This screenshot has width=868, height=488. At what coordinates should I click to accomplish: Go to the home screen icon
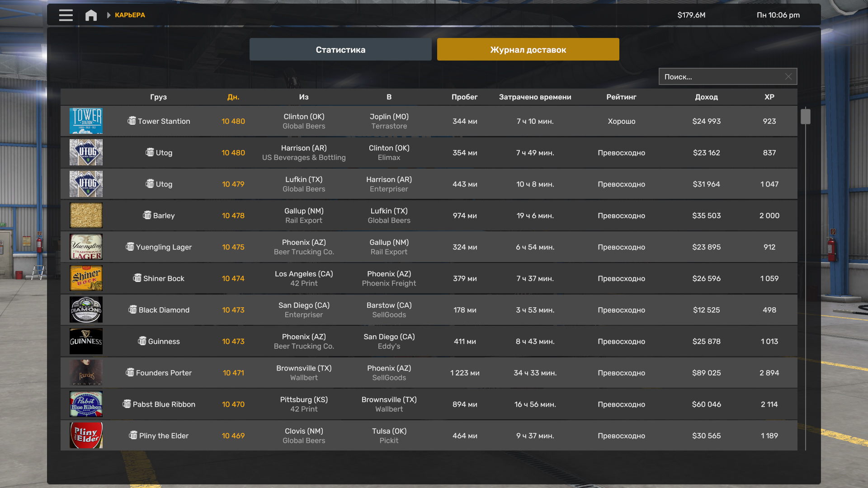pyautogui.click(x=91, y=15)
